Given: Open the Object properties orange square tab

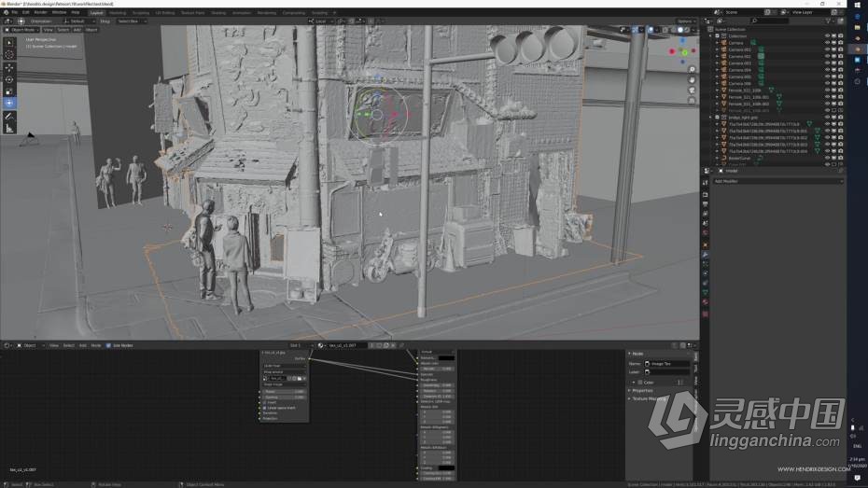Looking at the screenshot, I should pos(706,244).
